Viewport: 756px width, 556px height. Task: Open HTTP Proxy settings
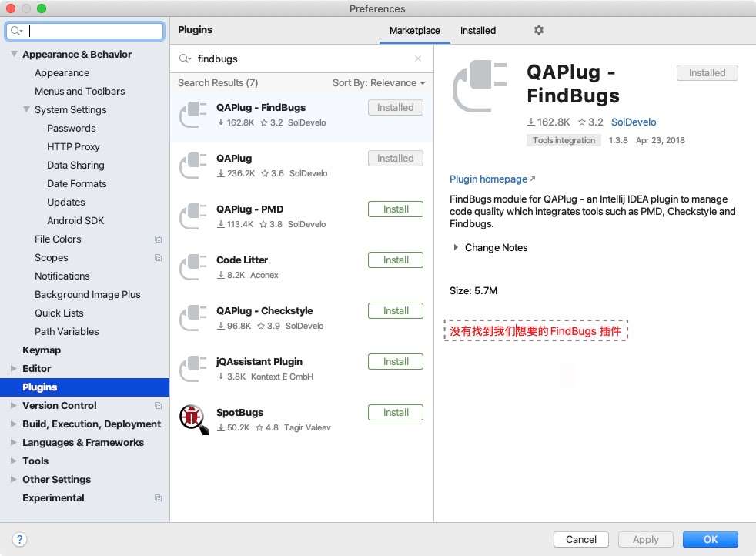[73, 146]
